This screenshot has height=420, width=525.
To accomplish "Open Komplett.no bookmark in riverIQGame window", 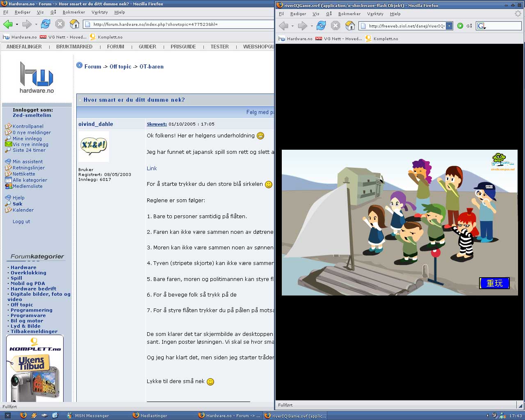I will (x=381, y=39).
